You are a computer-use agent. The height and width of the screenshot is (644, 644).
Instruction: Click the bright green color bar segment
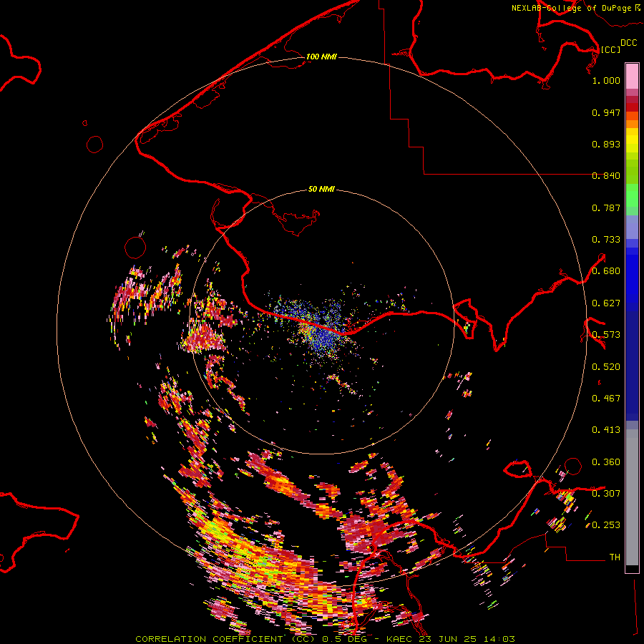click(x=632, y=195)
